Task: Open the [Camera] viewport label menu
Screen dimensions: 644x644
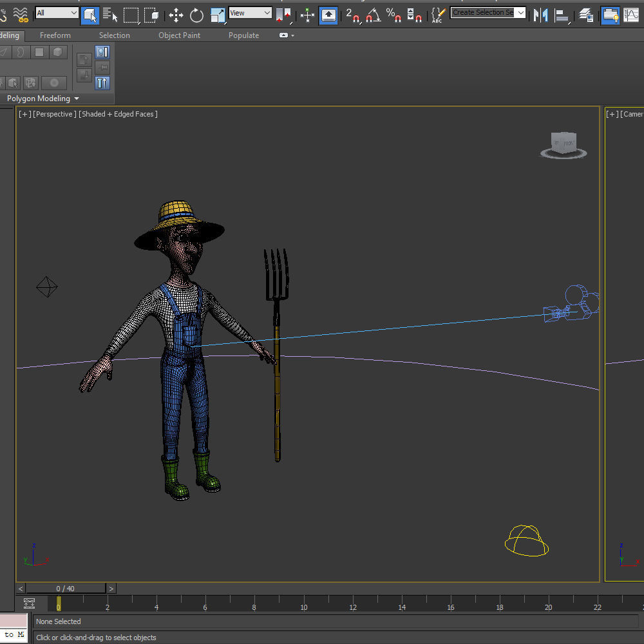Action: coord(632,114)
